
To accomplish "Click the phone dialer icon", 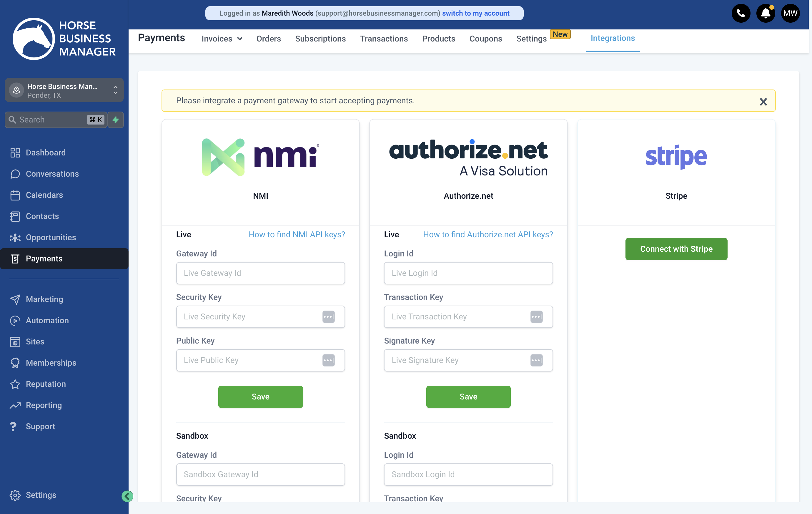I will [x=741, y=13].
